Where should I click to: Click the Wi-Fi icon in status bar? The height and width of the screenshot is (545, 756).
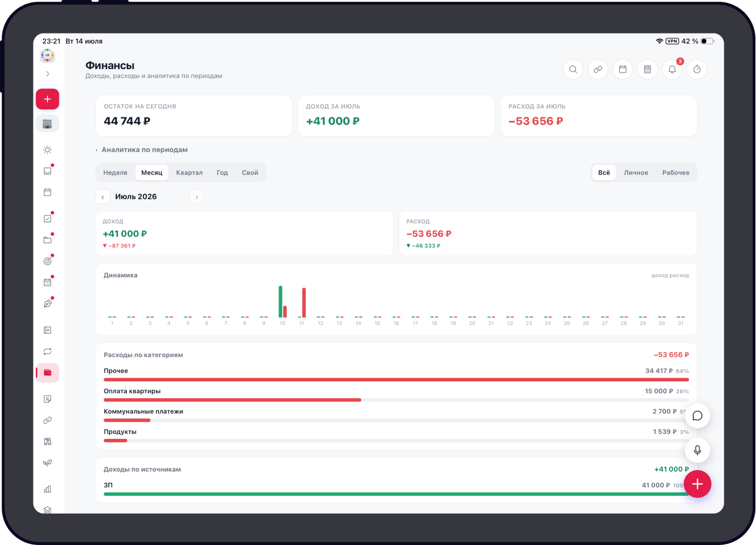tap(659, 41)
